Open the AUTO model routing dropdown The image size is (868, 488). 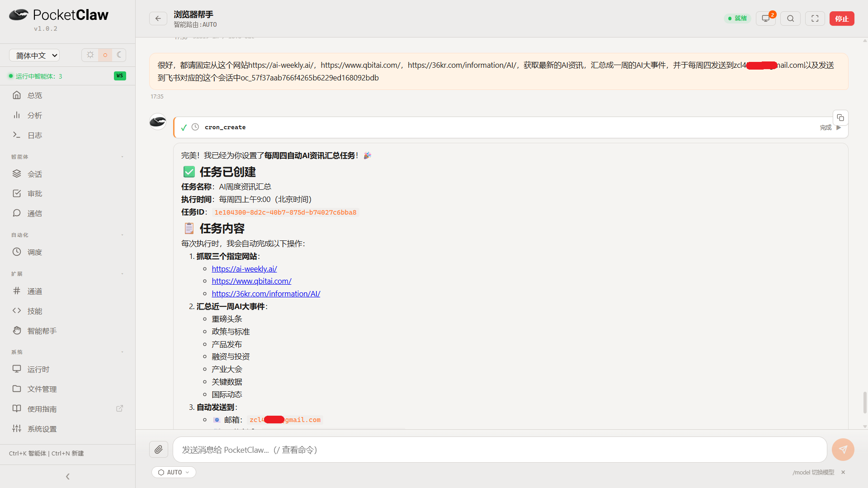(x=174, y=472)
